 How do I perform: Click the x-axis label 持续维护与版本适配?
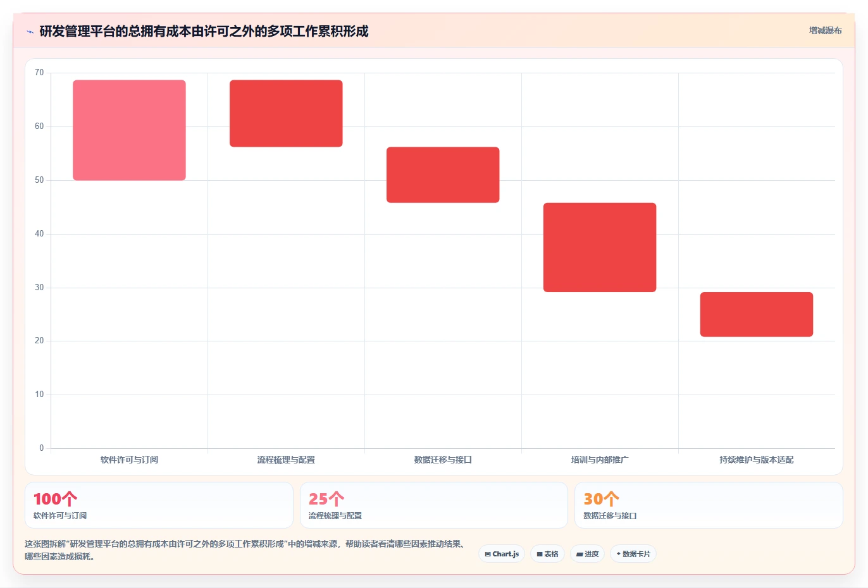(757, 460)
